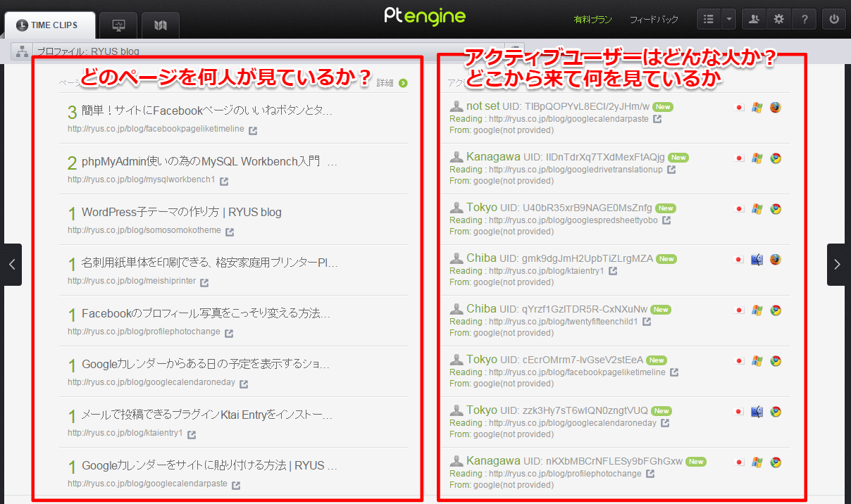Open external link for mysqlworkbench1 URL
851x504 pixels.
click(x=224, y=181)
